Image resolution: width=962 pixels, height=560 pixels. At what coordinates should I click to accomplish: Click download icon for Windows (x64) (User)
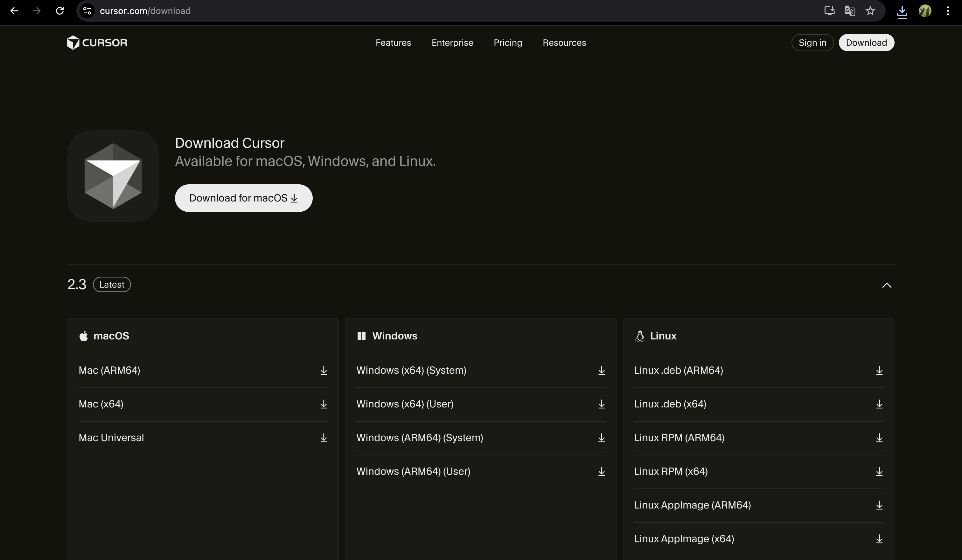(x=601, y=404)
